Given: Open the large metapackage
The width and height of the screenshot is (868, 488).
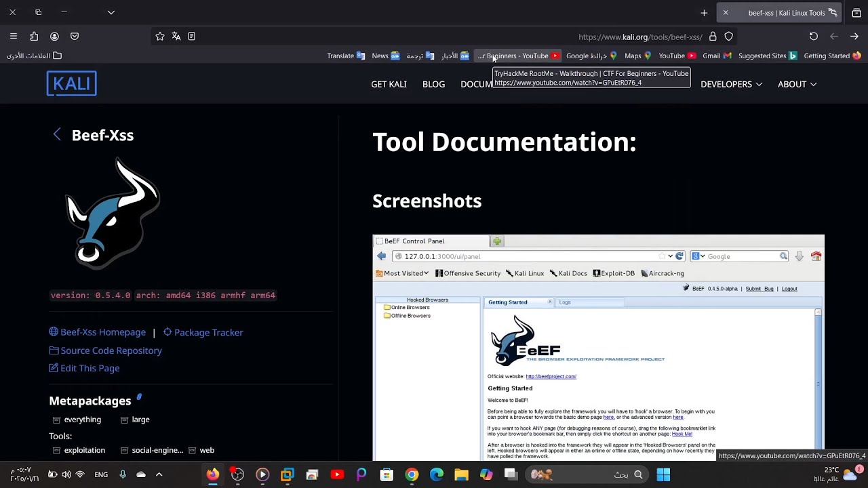Looking at the screenshot, I should click(135, 420).
